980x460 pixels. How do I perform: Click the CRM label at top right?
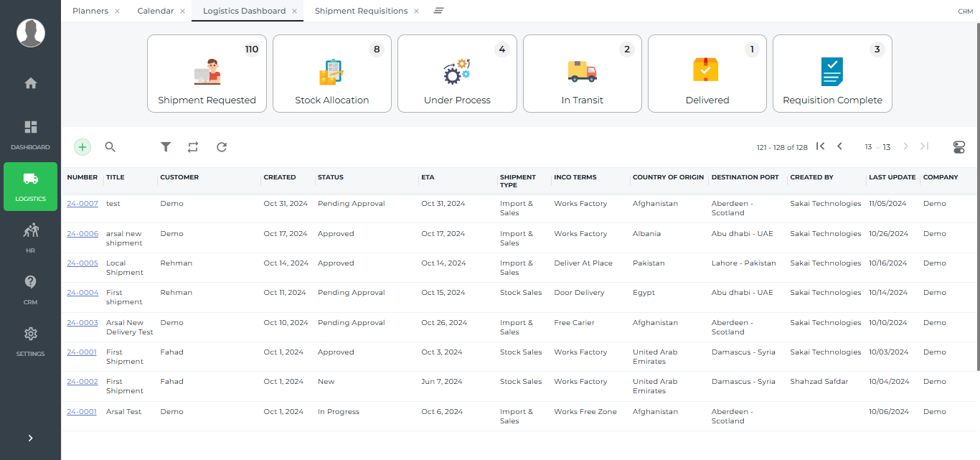tap(966, 11)
